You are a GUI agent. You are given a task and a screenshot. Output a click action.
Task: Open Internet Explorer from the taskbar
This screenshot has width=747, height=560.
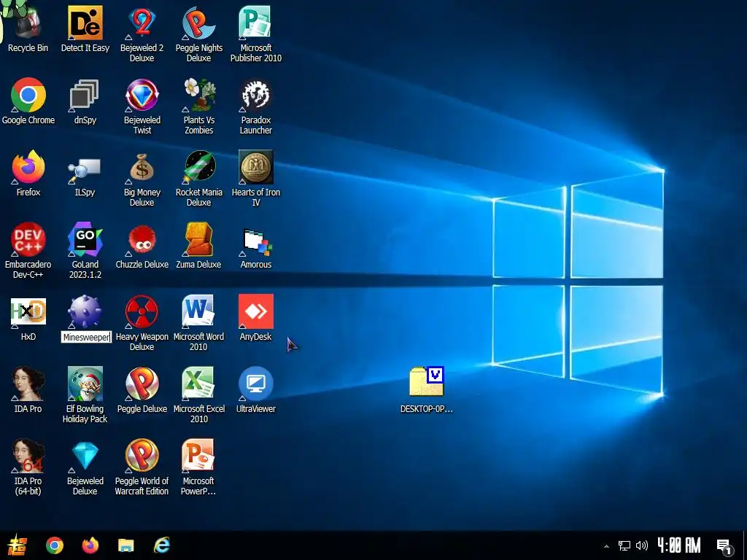[161, 545]
